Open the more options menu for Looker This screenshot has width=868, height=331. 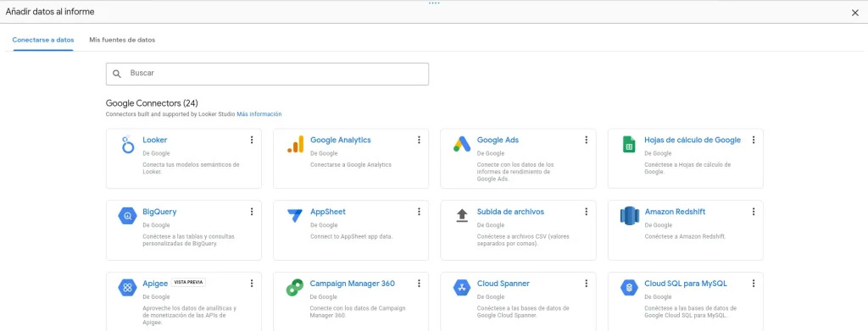(252, 140)
